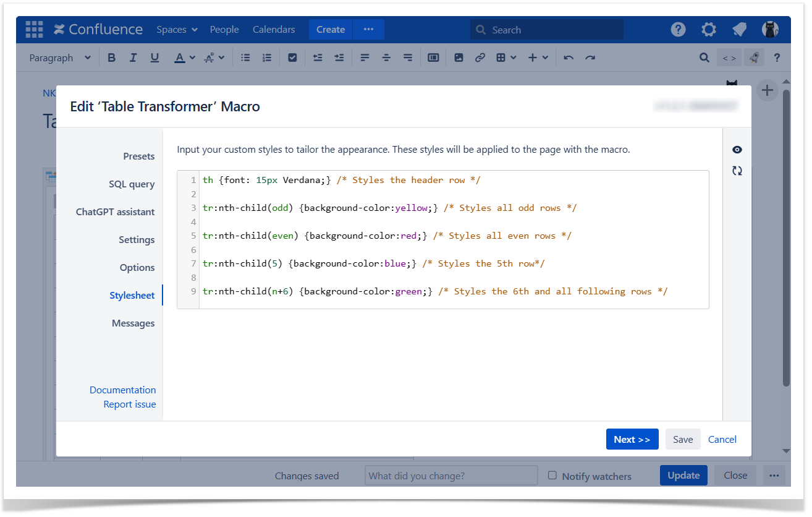This screenshot has height=517, width=812.
Task: Expand the Paragraph style dropdown
Action: pos(60,58)
